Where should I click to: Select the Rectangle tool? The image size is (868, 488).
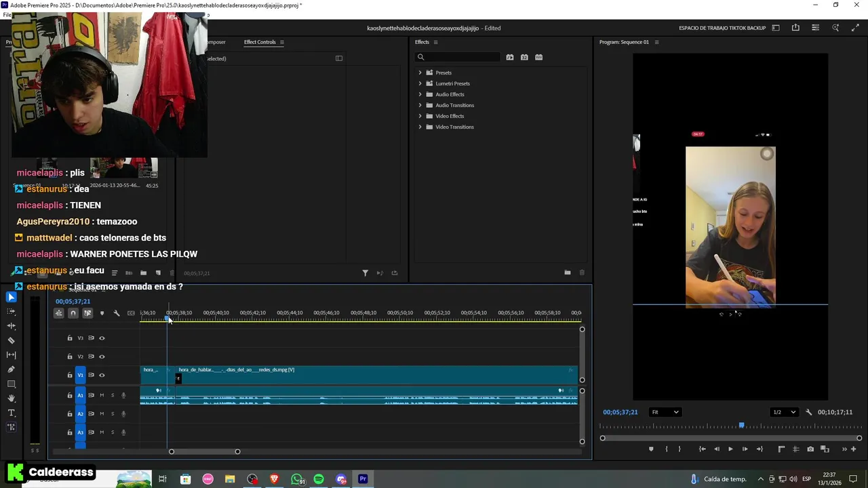pyautogui.click(x=11, y=384)
